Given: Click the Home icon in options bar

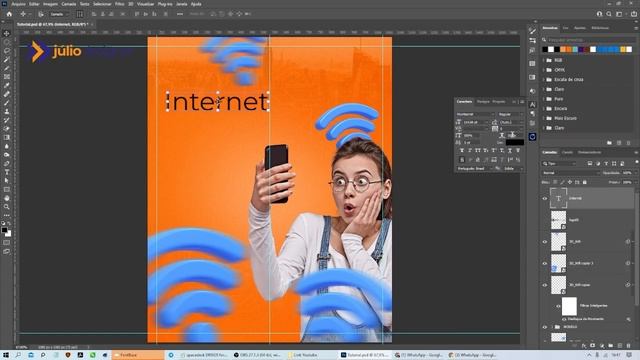Looking at the screenshot, I should coord(9,14).
